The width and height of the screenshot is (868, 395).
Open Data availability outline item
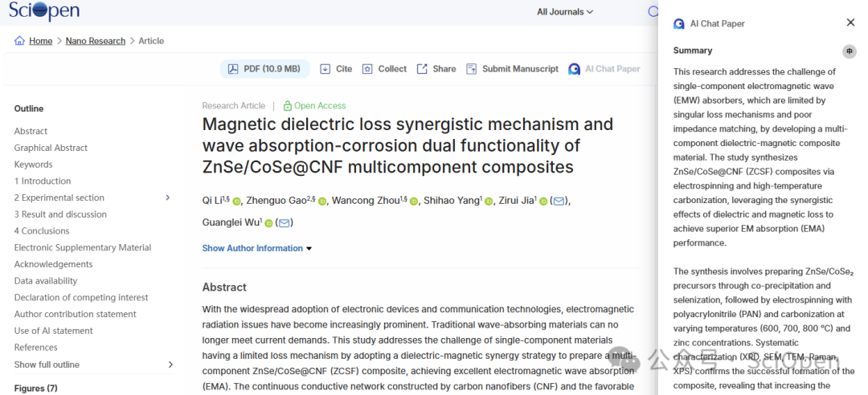pos(46,280)
